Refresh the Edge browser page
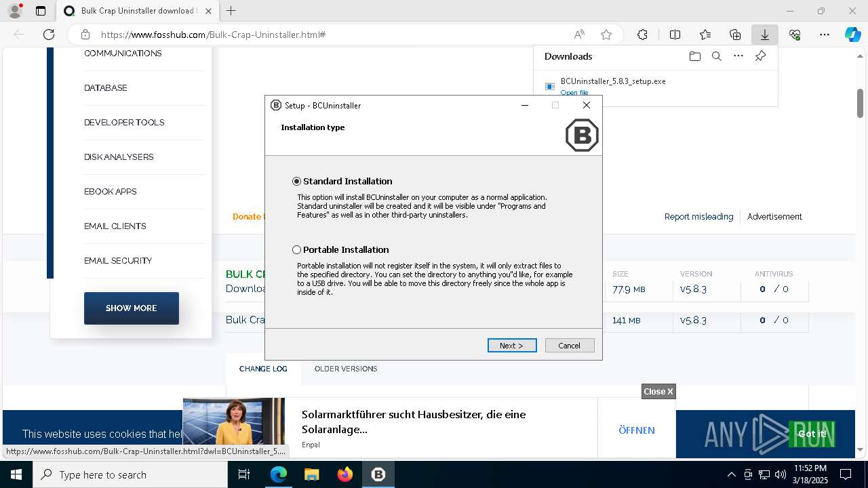Image resolution: width=868 pixels, height=488 pixels. coord(49,35)
